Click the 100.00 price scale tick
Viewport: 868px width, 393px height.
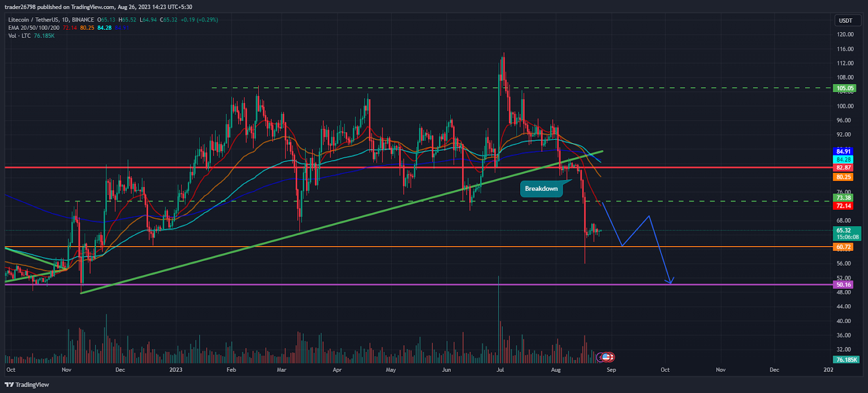[x=845, y=106]
